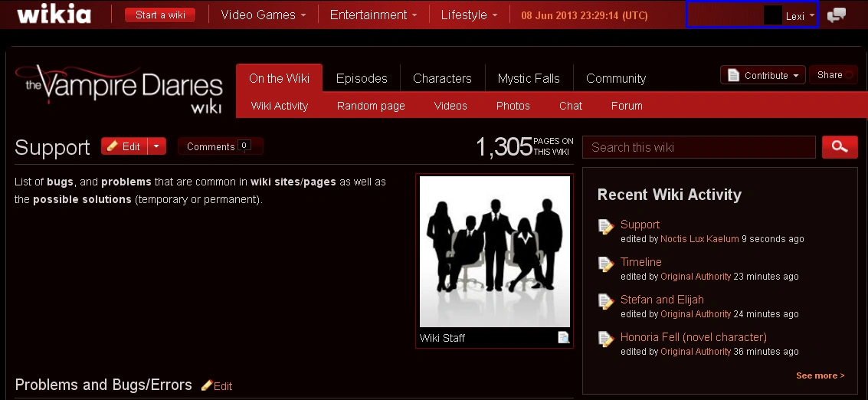Screen dimensions: 868x400
Task: Open the Entertainment dropdown
Action: [x=374, y=15]
